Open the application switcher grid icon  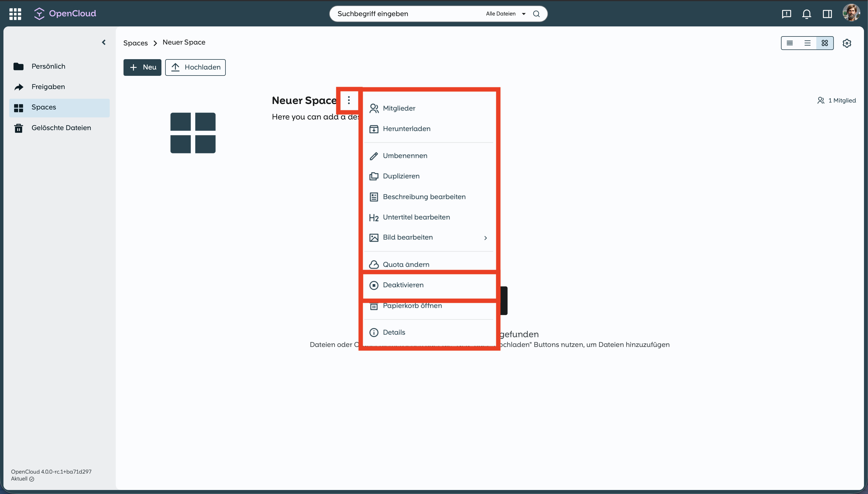click(x=15, y=13)
